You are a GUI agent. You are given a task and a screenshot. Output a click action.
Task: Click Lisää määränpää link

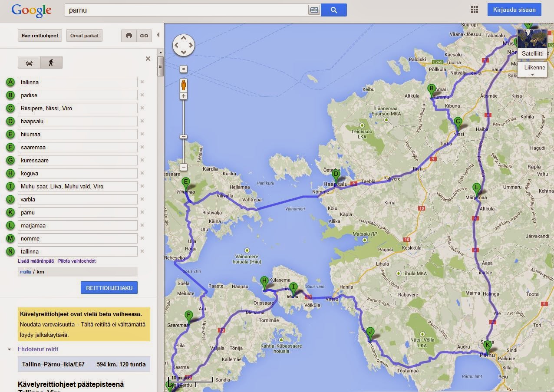point(36,261)
